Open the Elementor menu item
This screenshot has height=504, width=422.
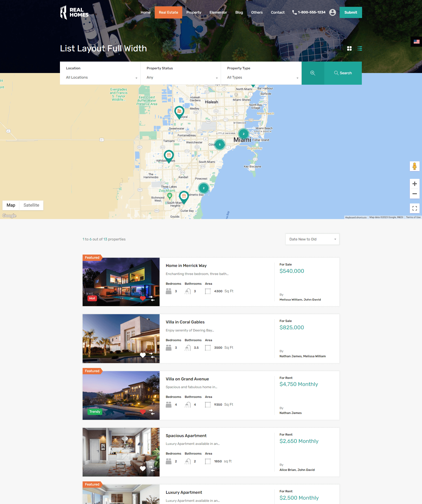(x=218, y=12)
